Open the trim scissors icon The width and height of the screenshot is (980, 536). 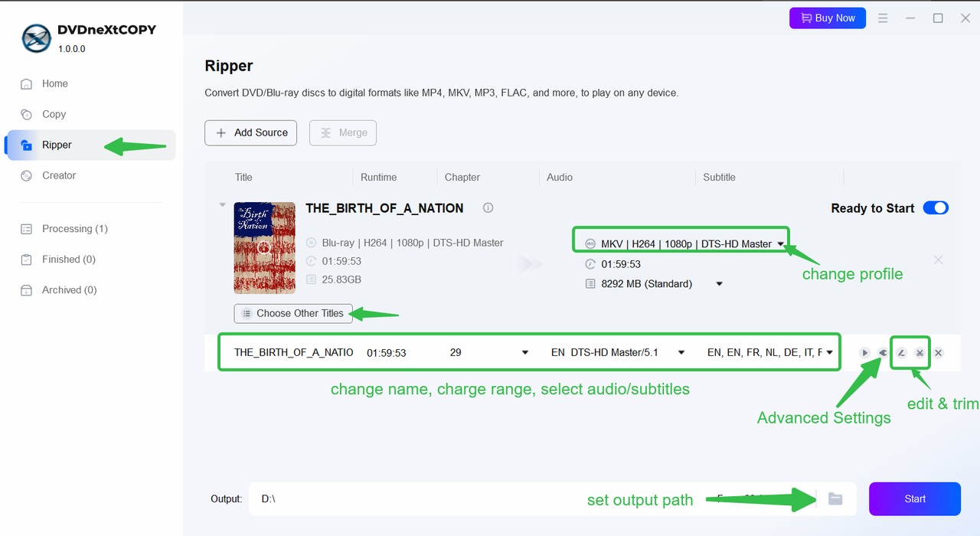click(920, 353)
